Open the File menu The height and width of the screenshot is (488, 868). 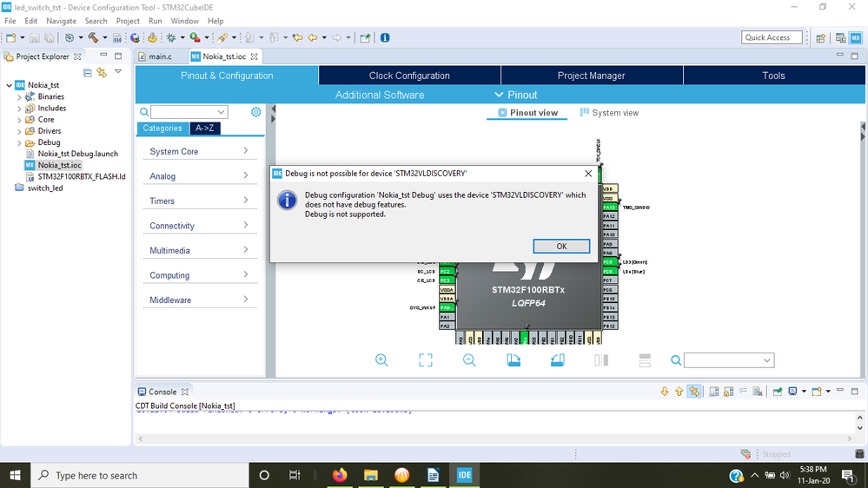click(x=10, y=21)
